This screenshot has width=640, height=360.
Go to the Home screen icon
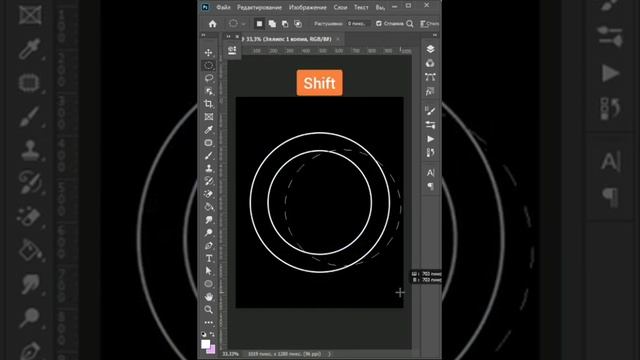tap(213, 24)
